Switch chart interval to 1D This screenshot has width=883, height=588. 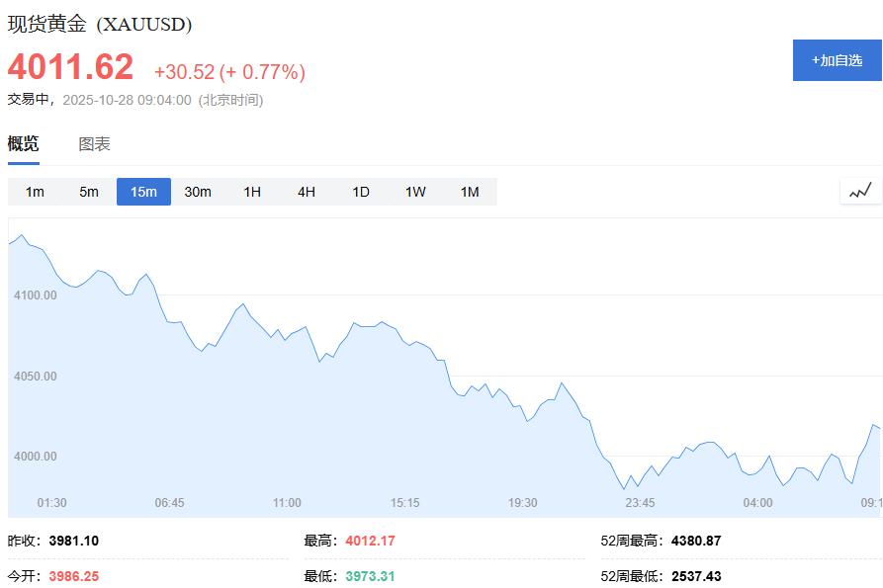[x=360, y=192]
